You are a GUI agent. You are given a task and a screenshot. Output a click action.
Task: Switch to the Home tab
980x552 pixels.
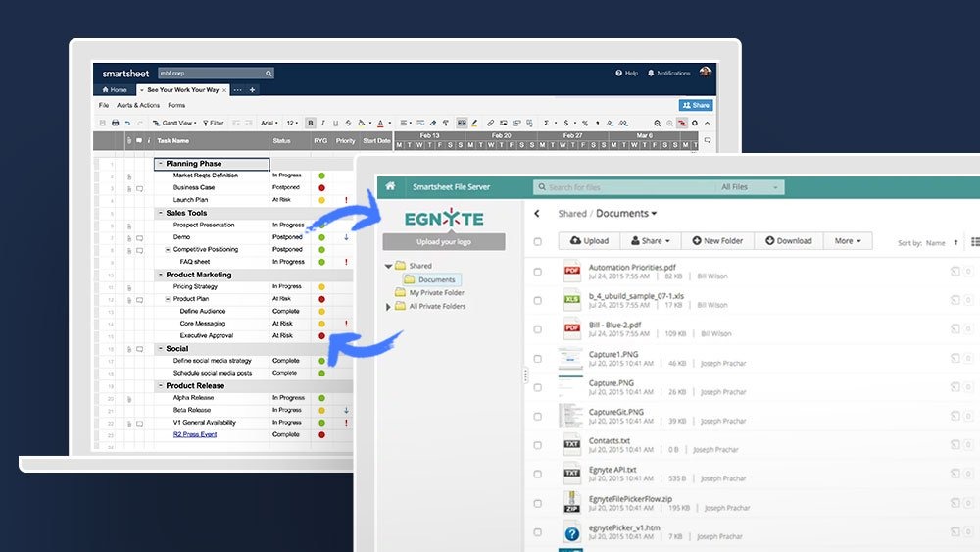click(x=115, y=89)
